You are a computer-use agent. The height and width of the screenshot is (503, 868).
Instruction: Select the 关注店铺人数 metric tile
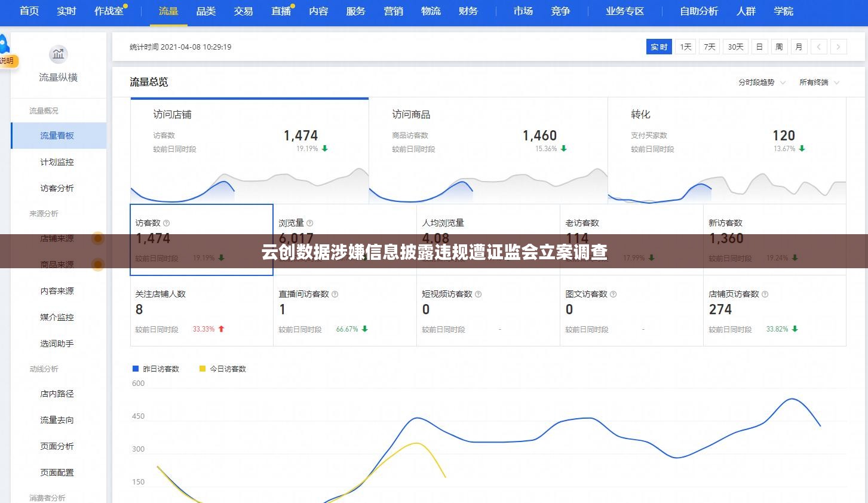pos(202,311)
